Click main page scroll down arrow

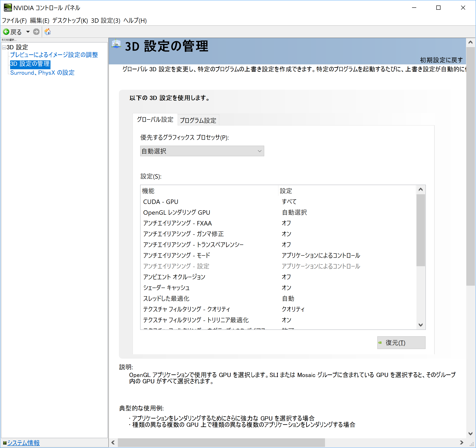pos(471,434)
